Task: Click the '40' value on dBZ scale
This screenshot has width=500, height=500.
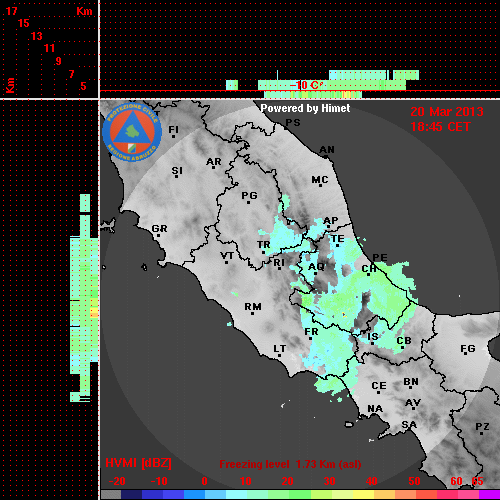Action: click(371, 481)
